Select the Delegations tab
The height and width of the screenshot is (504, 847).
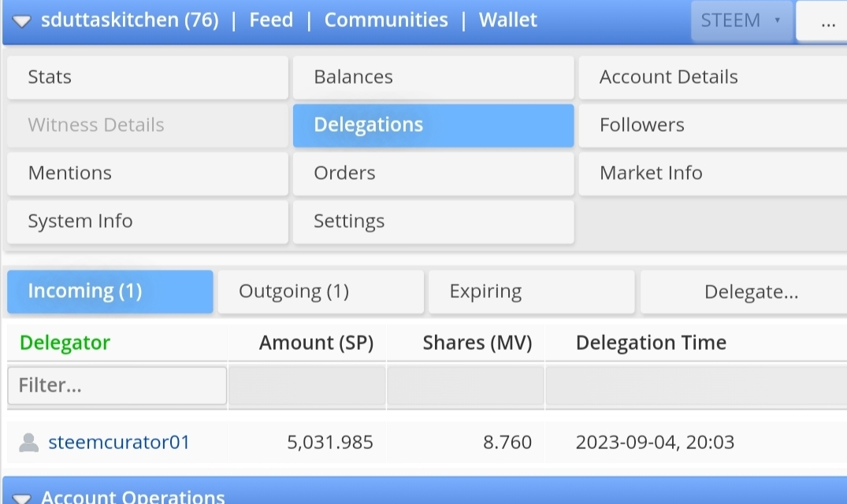coord(433,125)
